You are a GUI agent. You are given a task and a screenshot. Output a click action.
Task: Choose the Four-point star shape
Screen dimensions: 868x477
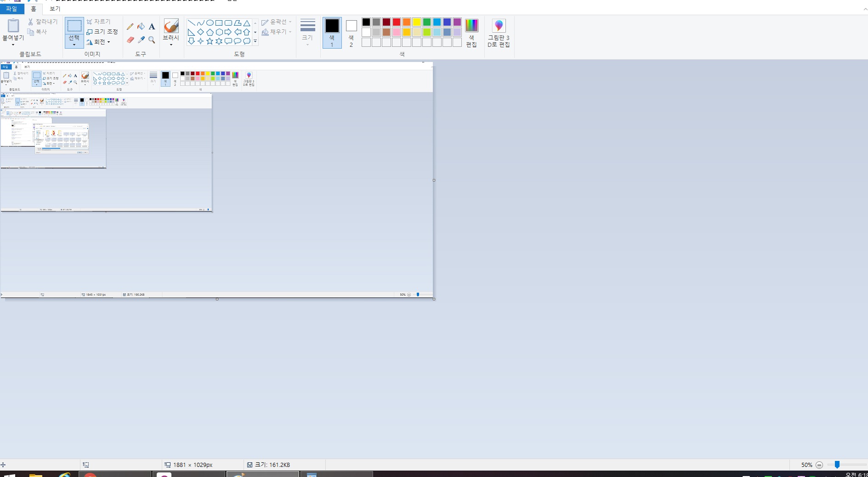pos(200,41)
